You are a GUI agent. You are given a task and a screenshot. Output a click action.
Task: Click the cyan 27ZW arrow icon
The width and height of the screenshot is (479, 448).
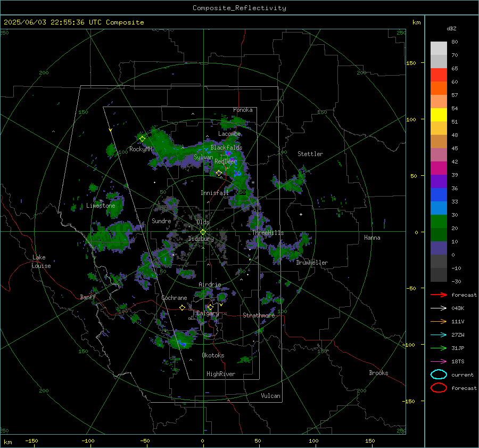pos(439,335)
